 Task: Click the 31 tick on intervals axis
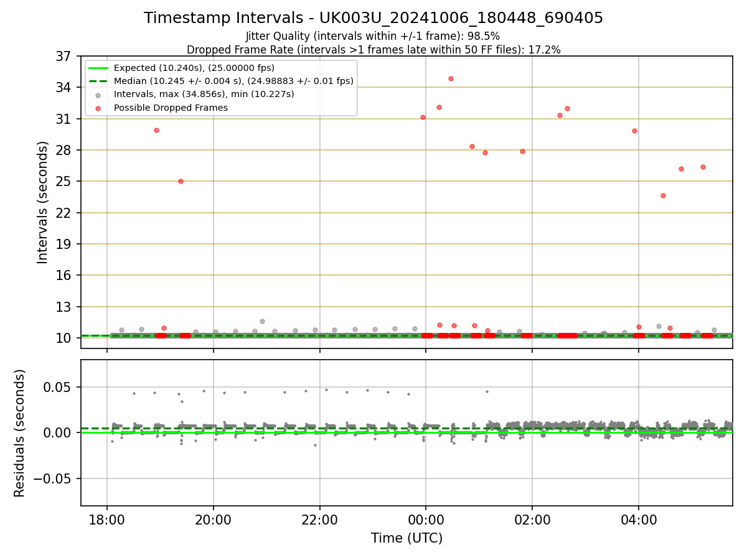pyautogui.click(x=65, y=119)
